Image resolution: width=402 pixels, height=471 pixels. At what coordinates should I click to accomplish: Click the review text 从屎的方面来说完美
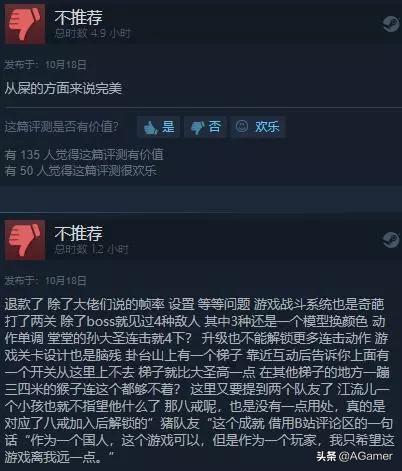pyautogui.click(x=63, y=88)
